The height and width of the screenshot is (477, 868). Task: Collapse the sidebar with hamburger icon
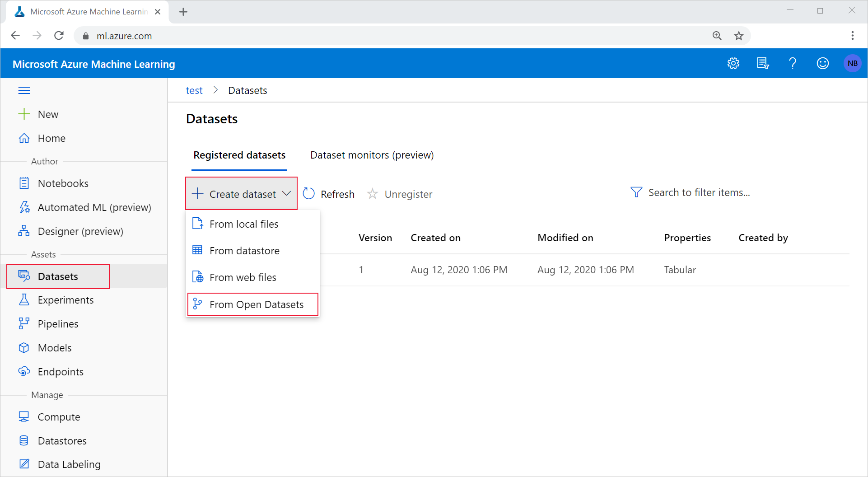[24, 90]
